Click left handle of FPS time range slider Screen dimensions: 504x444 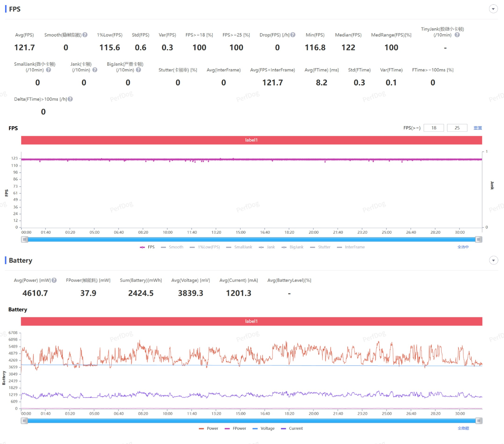tap(24, 240)
